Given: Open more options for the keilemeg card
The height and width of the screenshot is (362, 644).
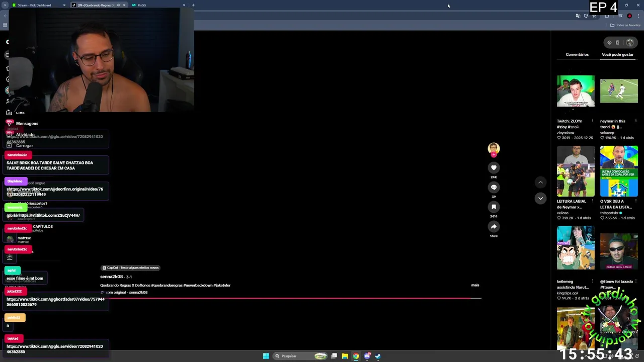Looking at the screenshot, I should 592,281.
